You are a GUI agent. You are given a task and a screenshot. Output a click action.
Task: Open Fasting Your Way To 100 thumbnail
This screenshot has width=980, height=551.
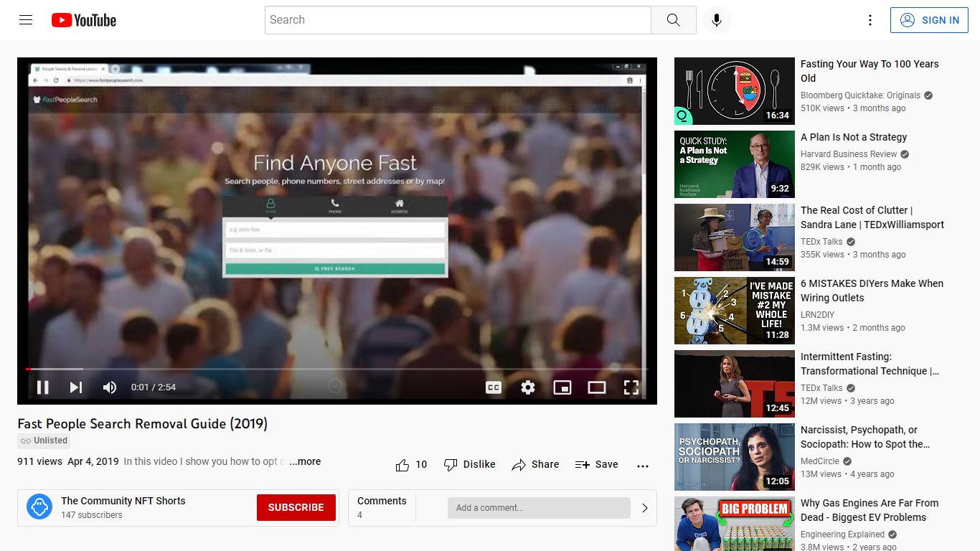tap(735, 91)
